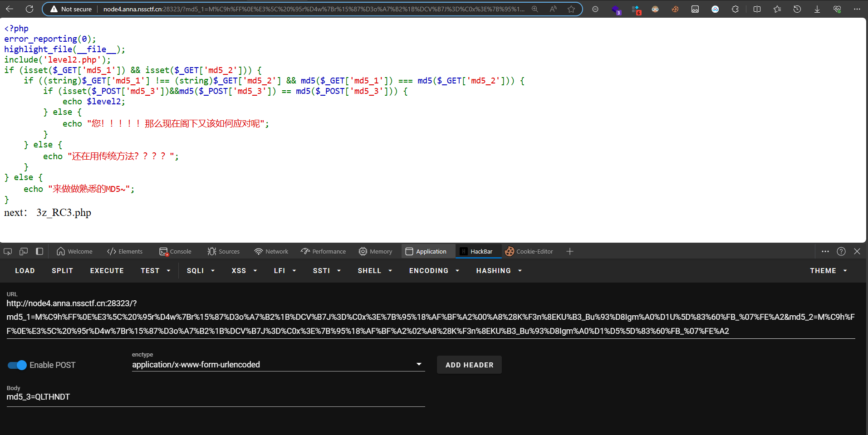Viewport: 868px width, 435px height.
Task: Click the SPLIT button in HackBar
Action: click(x=63, y=271)
